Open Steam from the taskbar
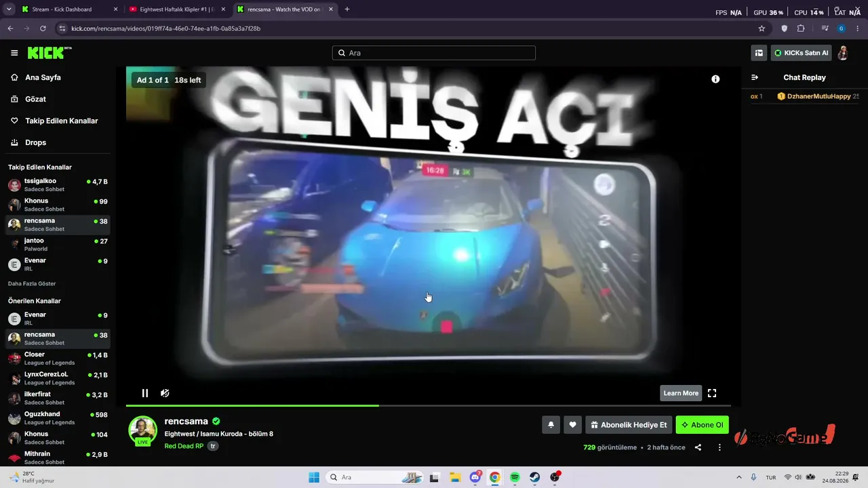868x488 pixels. pyautogui.click(x=535, y=477)
